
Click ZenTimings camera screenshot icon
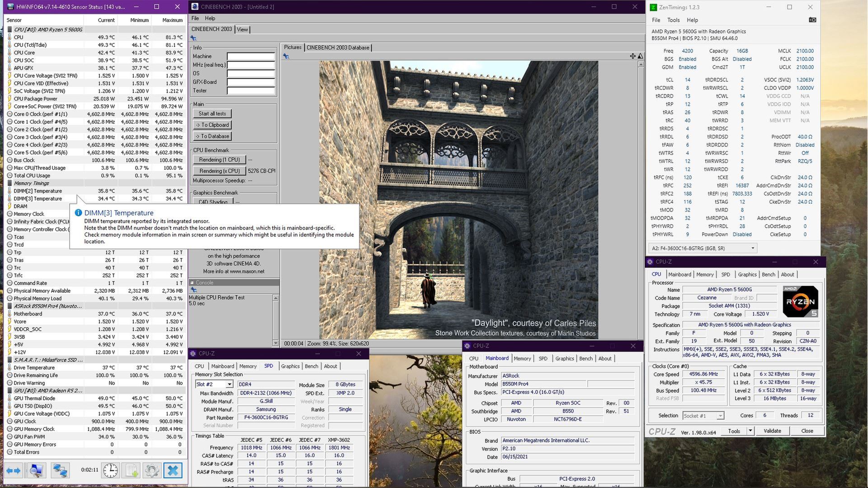coord(812,20)
